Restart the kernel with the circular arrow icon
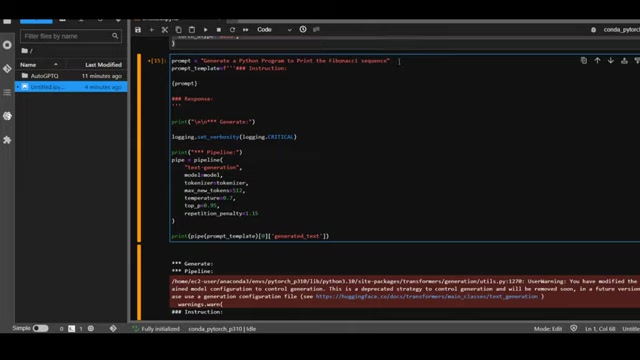This screenshot has height=360, width=640. pyautogui.click(x=232, y=30)
